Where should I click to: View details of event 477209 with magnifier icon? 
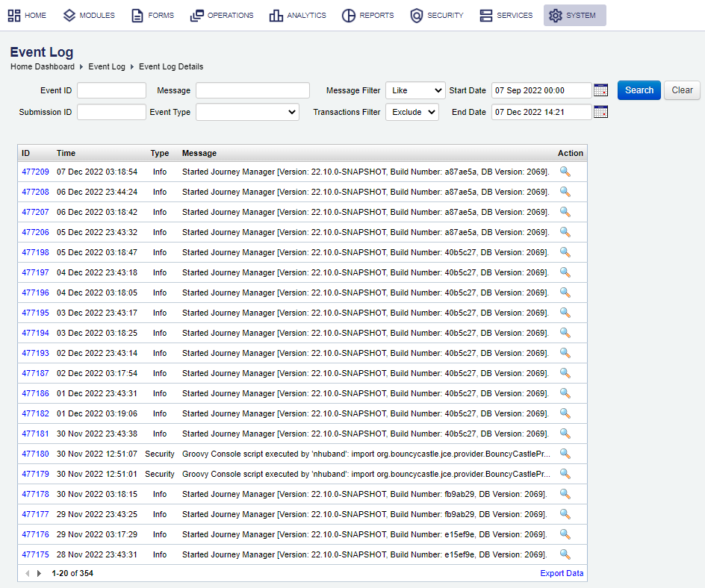pyautogui.click(x=565, y=172)
